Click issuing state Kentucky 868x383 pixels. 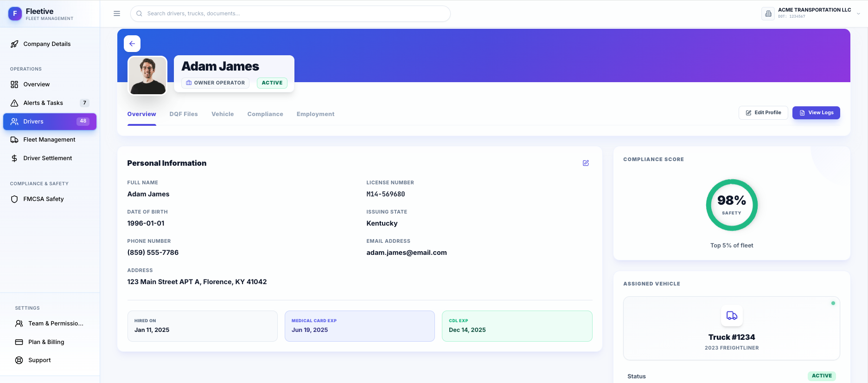tap(382, 223)
